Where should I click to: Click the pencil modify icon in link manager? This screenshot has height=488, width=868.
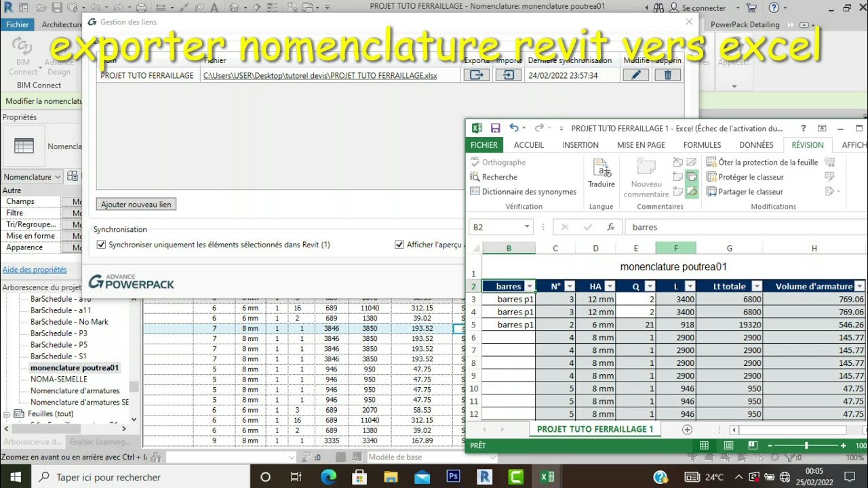coord(636,75)
